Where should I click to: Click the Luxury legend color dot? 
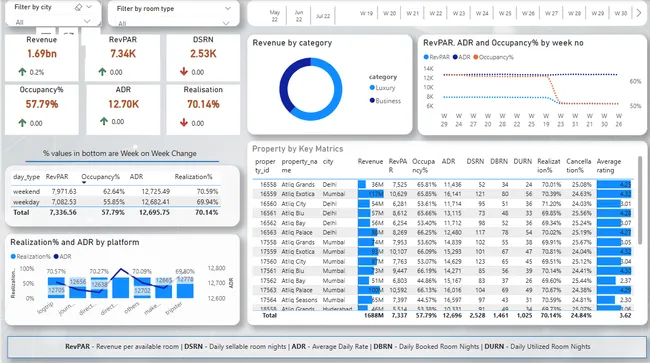(x=372, y=87)
